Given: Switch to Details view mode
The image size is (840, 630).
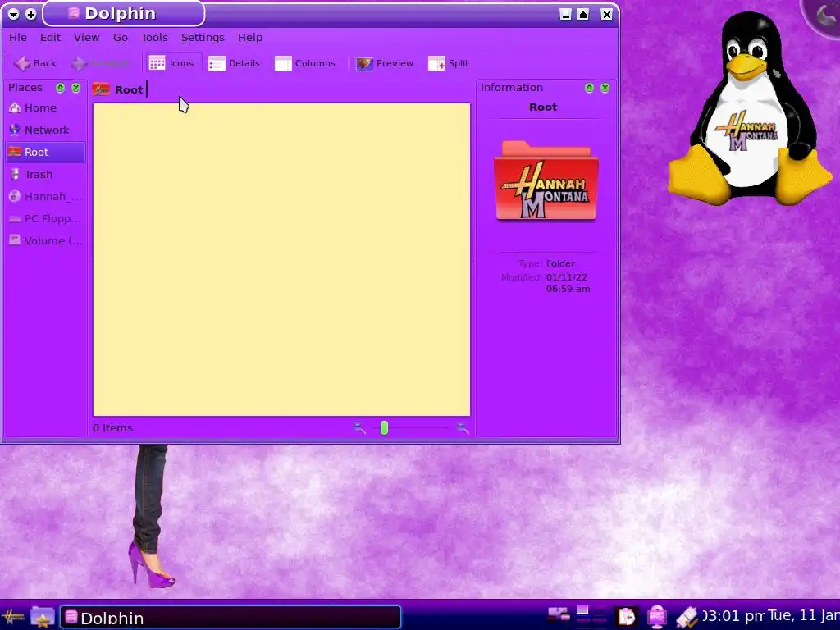Looking at the screenshot, I should pos(234,63).
